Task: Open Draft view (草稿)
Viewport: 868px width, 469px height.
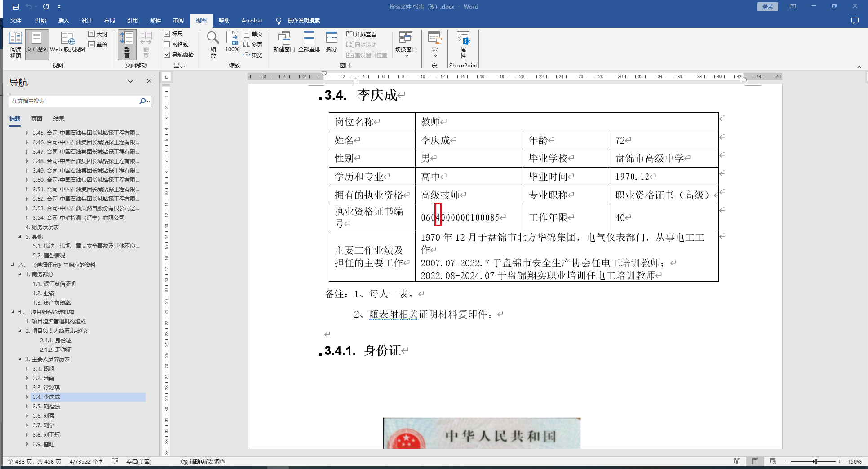Action: [98, 44]
